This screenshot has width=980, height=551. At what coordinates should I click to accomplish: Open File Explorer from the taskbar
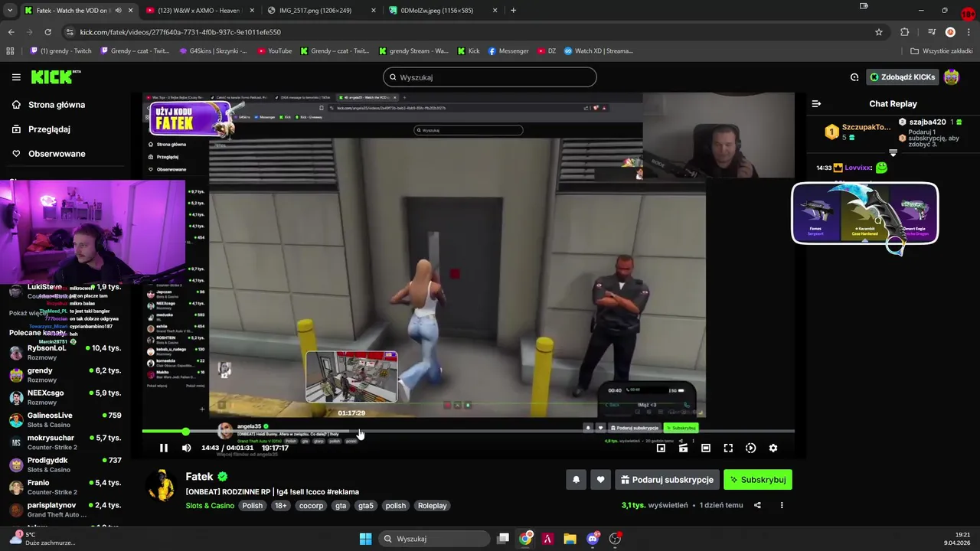click(570, 539)
